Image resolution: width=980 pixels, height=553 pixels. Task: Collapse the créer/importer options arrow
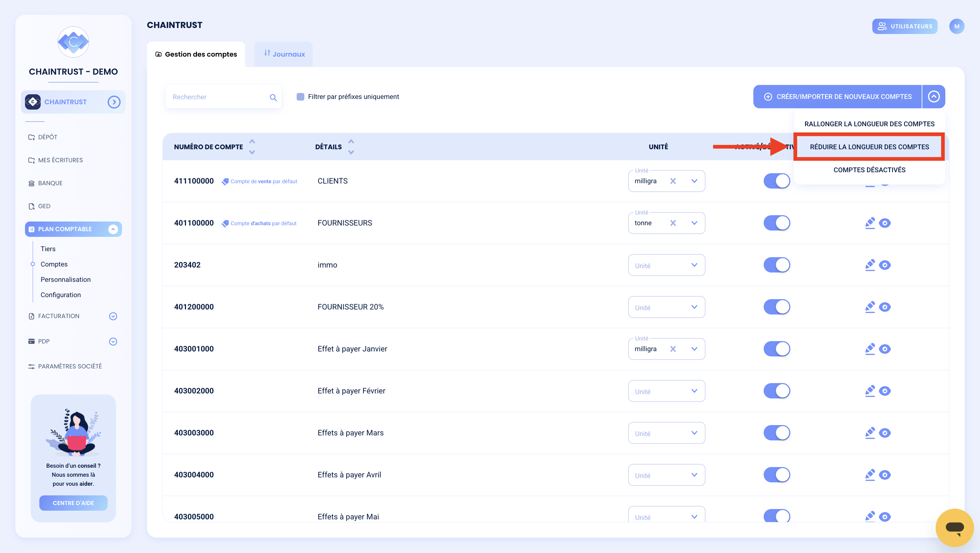coord(934,97)
